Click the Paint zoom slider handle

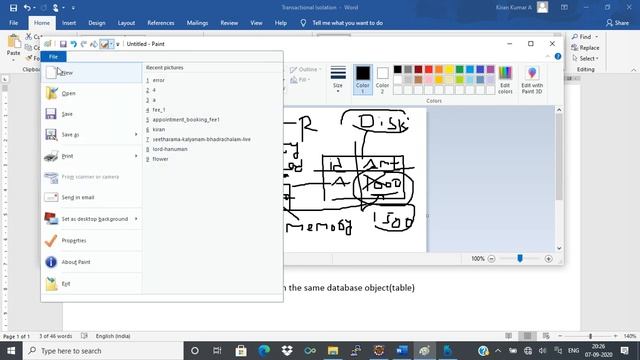[x=520, y=258]
